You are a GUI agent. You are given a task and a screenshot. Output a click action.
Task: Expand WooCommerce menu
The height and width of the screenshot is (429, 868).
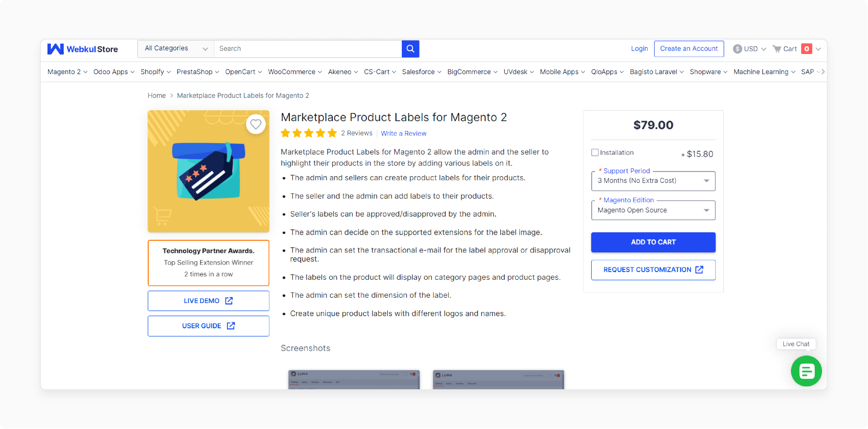(x=295, y=72)
